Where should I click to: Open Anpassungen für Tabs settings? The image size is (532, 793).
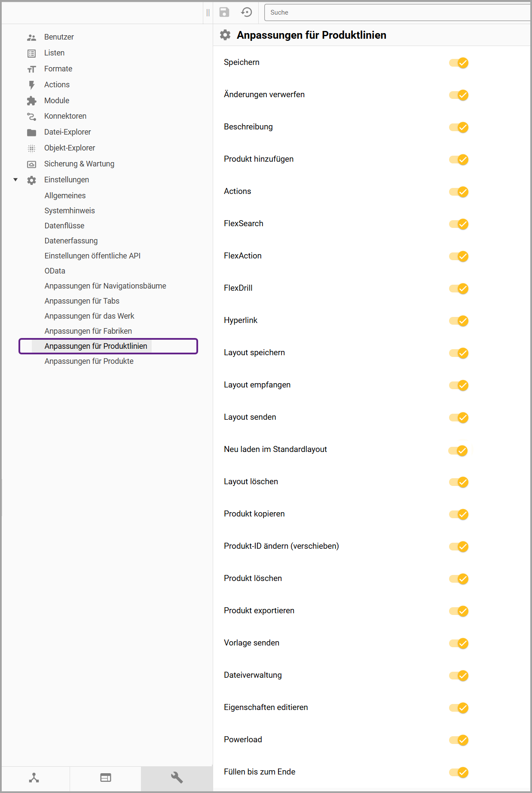[82, 301]
